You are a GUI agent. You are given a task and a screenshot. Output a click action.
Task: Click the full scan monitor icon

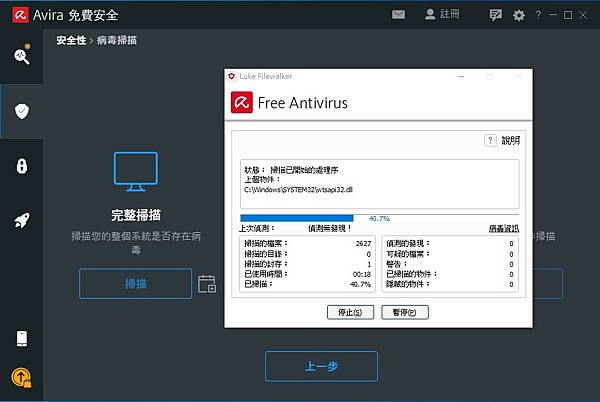pyautogui.click(x=136, y=172)
